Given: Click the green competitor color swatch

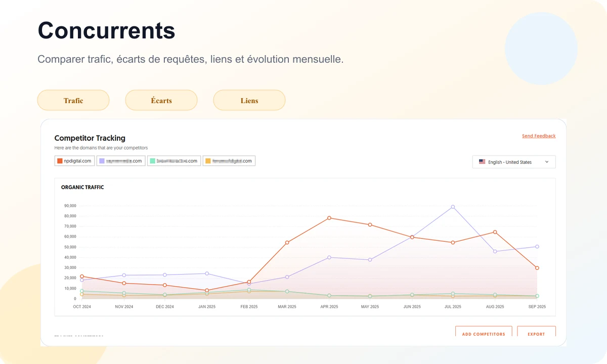Looking at the screenshot, I should click(x=152, y=161).
